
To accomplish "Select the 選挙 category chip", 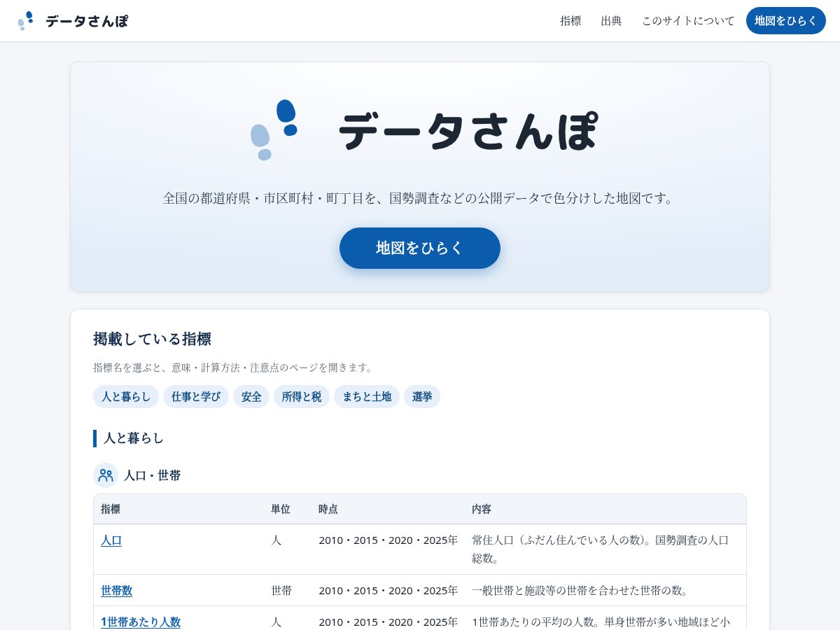I will coord(422,397).
